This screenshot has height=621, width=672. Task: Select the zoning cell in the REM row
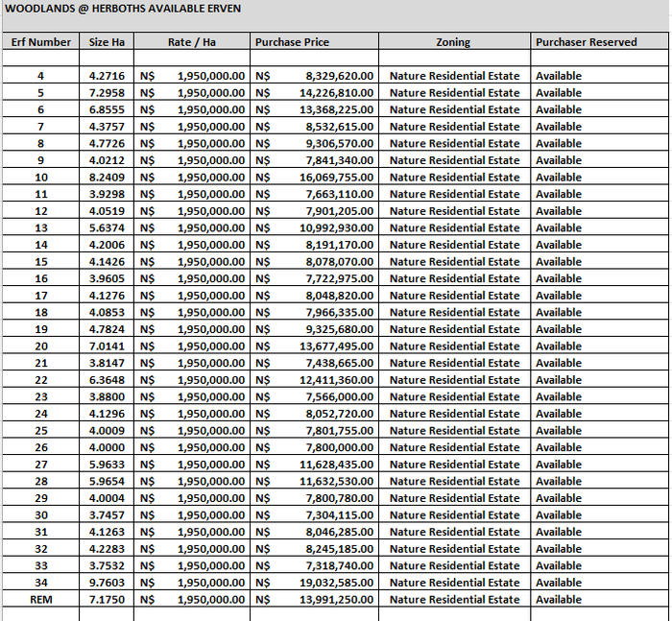tap(454, 600)
